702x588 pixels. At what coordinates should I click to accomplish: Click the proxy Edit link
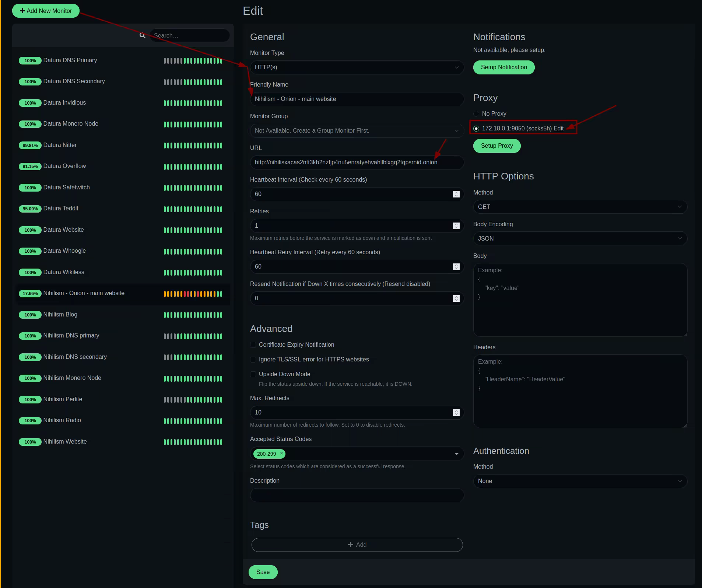pos(558,129)
